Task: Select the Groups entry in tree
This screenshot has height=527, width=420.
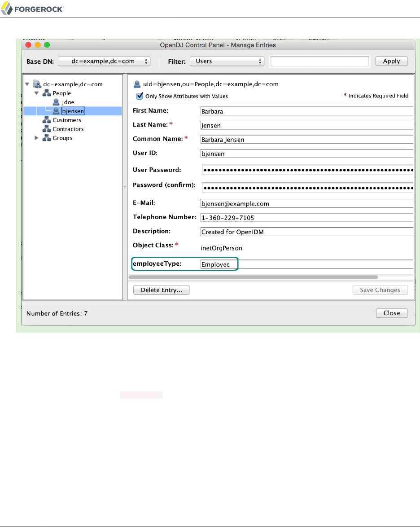Action: 62,138
